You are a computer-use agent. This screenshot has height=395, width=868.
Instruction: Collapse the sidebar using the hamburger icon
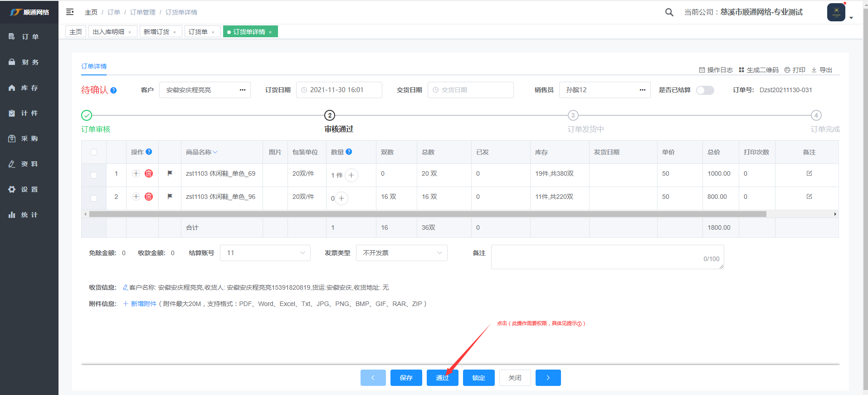70,12
